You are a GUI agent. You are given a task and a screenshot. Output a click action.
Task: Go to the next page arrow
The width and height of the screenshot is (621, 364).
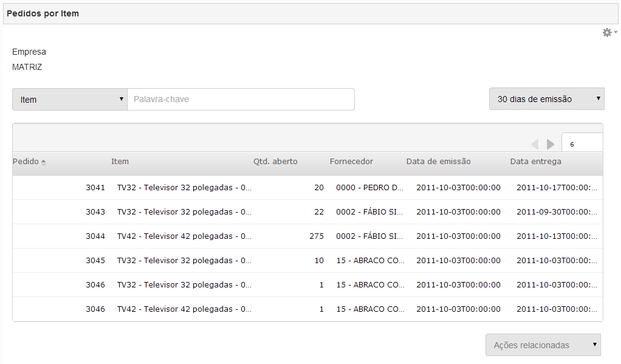point(551,144)
